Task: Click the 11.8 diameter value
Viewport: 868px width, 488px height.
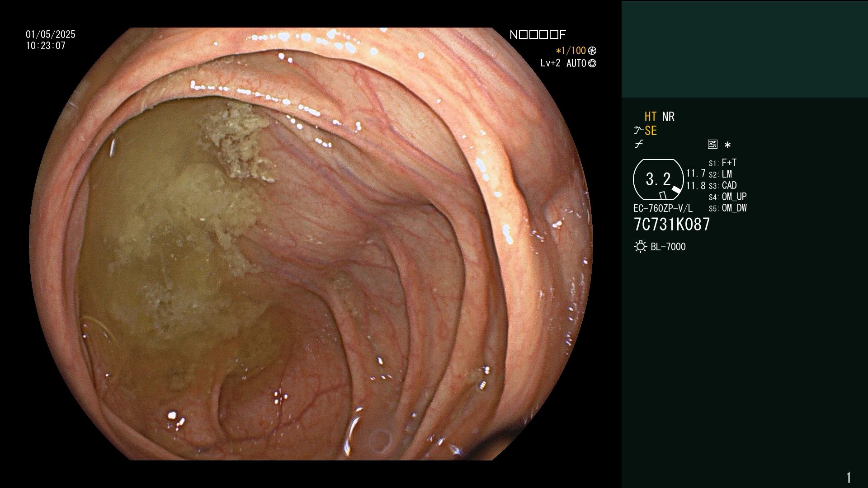Action: (696, 186)
